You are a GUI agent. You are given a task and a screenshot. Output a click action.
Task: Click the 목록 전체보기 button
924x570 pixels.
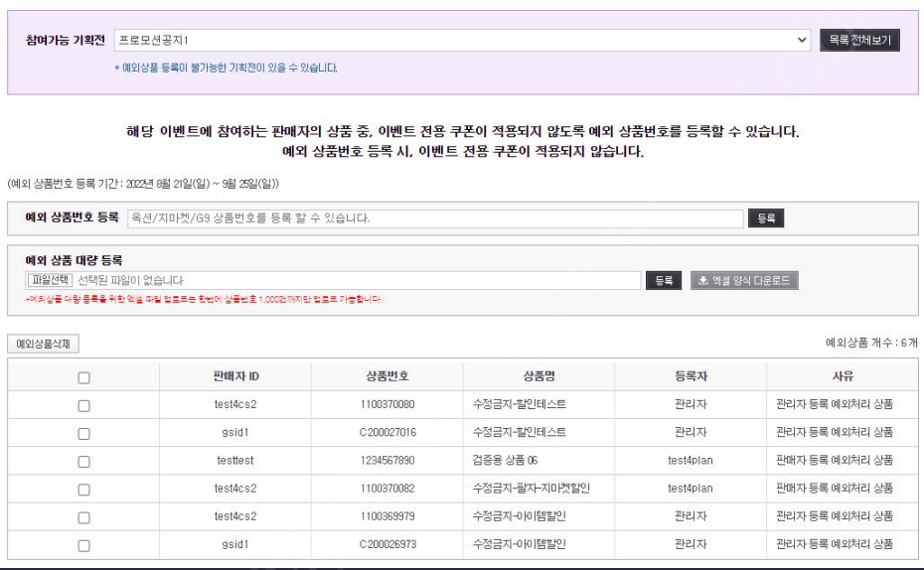coord(859,41)
